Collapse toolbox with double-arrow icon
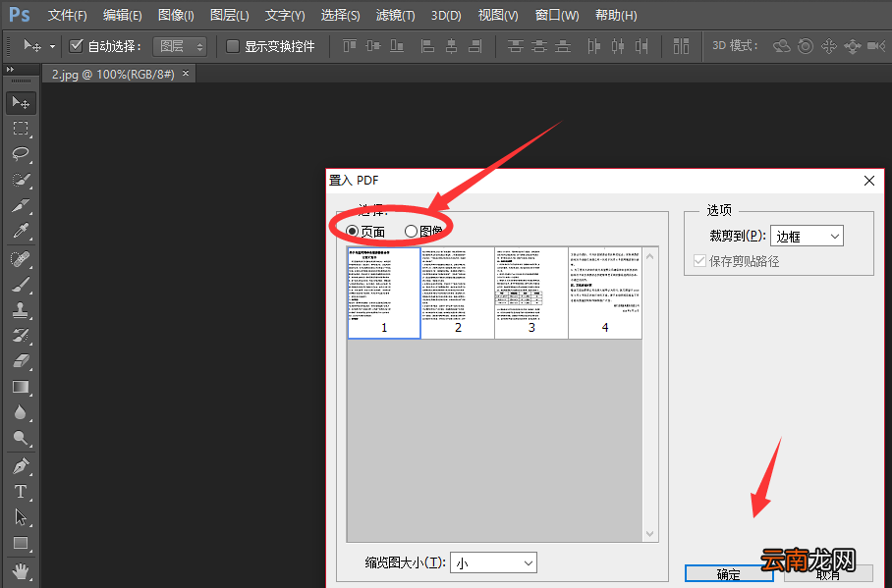 tap(10, 70)
